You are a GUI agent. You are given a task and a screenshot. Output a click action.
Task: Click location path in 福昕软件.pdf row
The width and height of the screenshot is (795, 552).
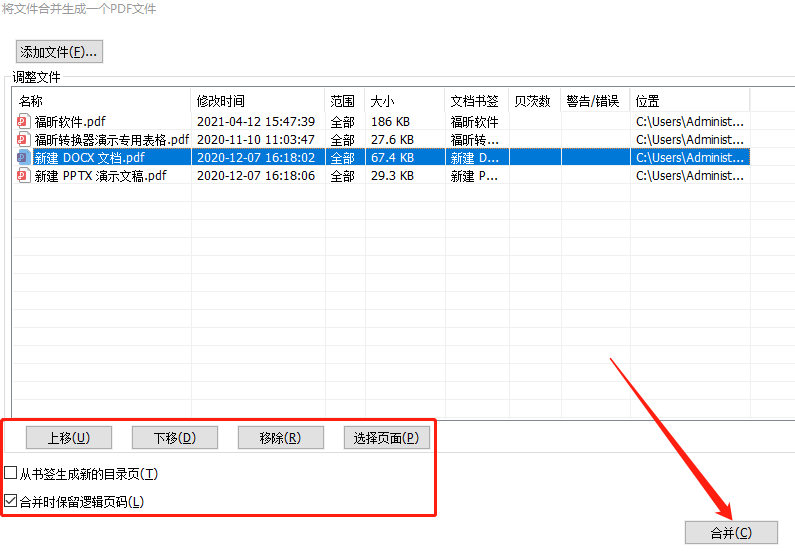tap(690, 122)
